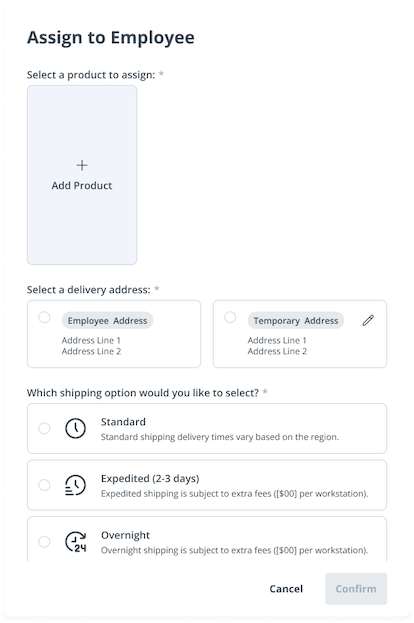This screenshot has height=623, width=414.
Task: Click the Overnight option title text
Action: click(x=125, y=535)
